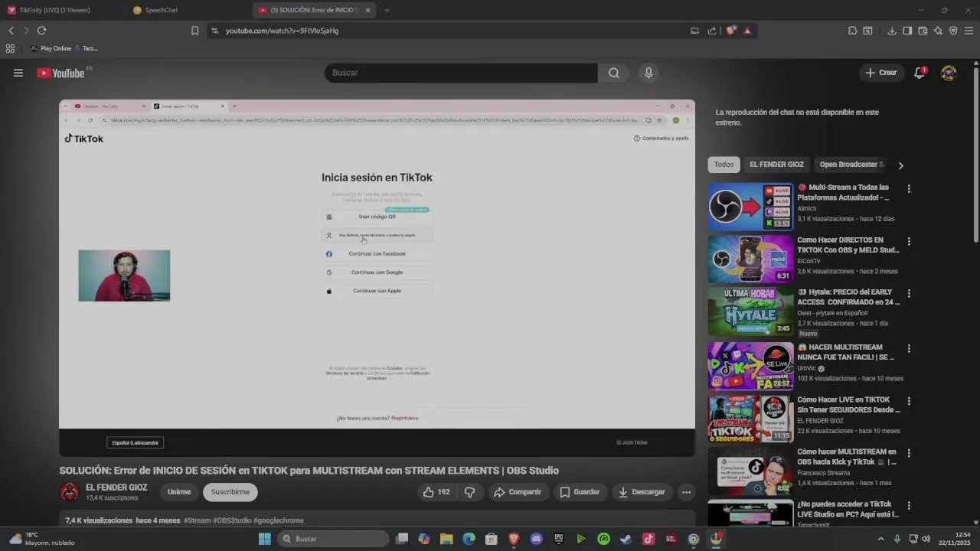
Task: Go to the YouTube home logo
Action: pos(60,73)
